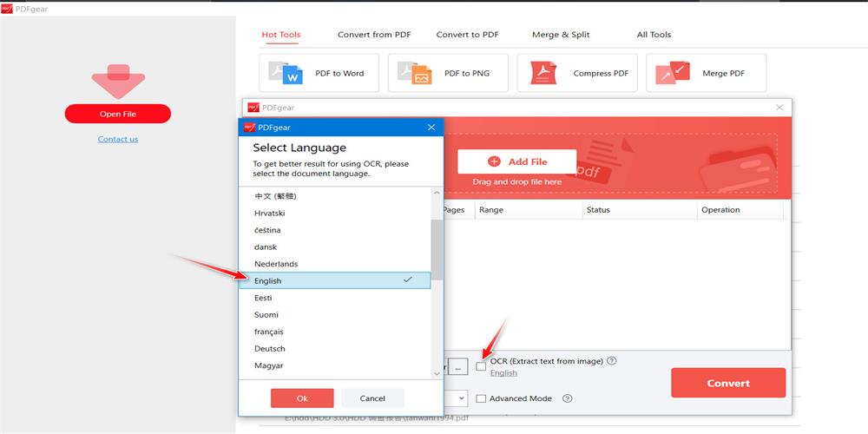Click the Status column header
868x434 pixels.
pos(640,210)
